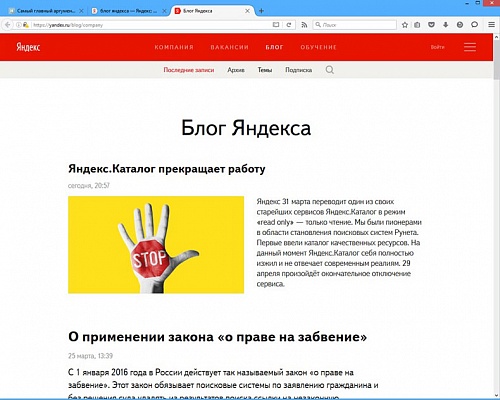Click the Войти login link
This screenshot has height=400, width=500.
437,47
